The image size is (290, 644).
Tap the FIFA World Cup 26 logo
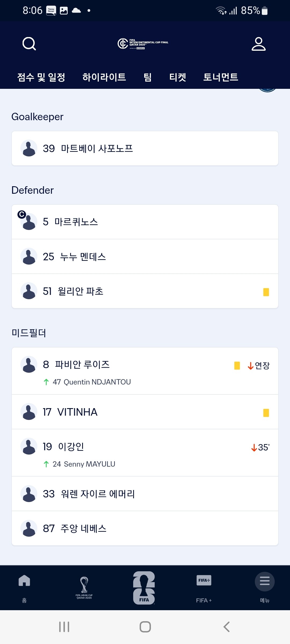(144, 588)
